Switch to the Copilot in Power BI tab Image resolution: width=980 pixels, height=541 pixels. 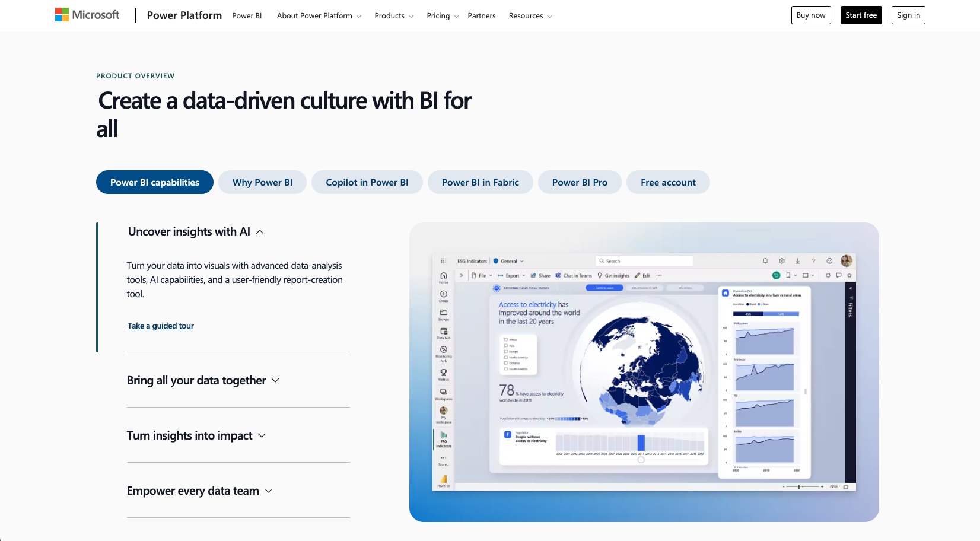(x=367, y=182)
